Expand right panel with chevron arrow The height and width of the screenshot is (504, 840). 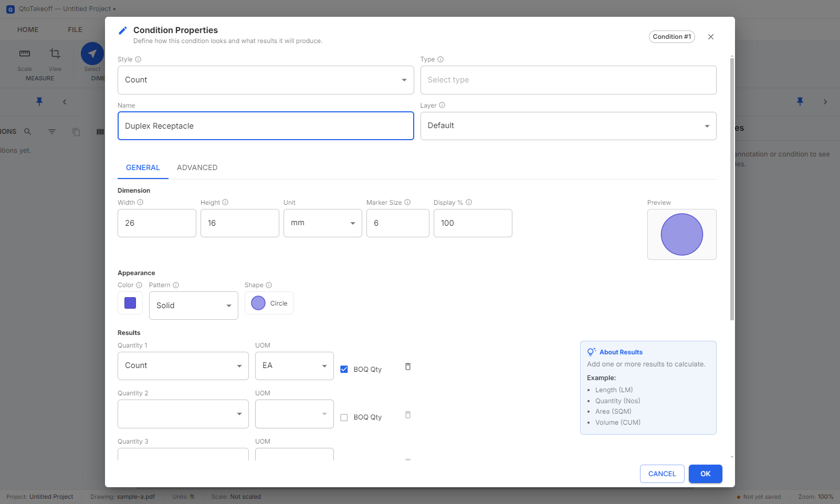click(825, 102)
